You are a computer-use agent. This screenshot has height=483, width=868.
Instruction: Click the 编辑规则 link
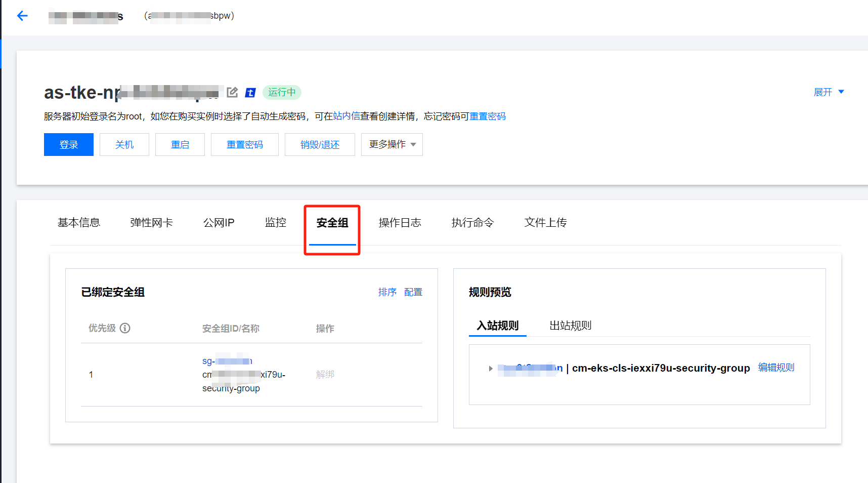tap(776, 368)
